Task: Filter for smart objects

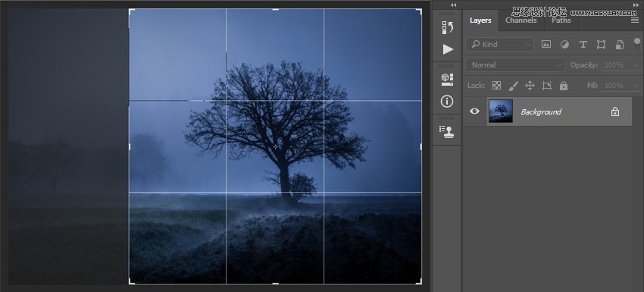Action: pos(619,45)
